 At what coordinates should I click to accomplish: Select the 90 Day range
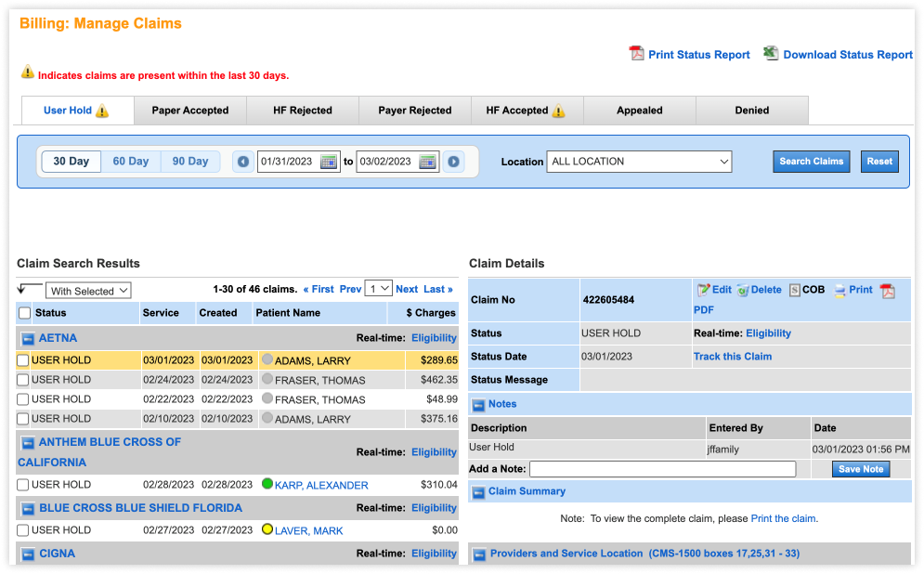[190, 162]
